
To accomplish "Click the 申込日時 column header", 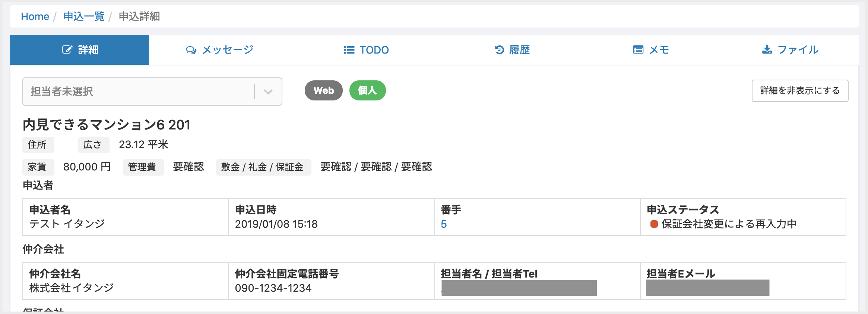I will pyautogui.click(x=256, y=210).
